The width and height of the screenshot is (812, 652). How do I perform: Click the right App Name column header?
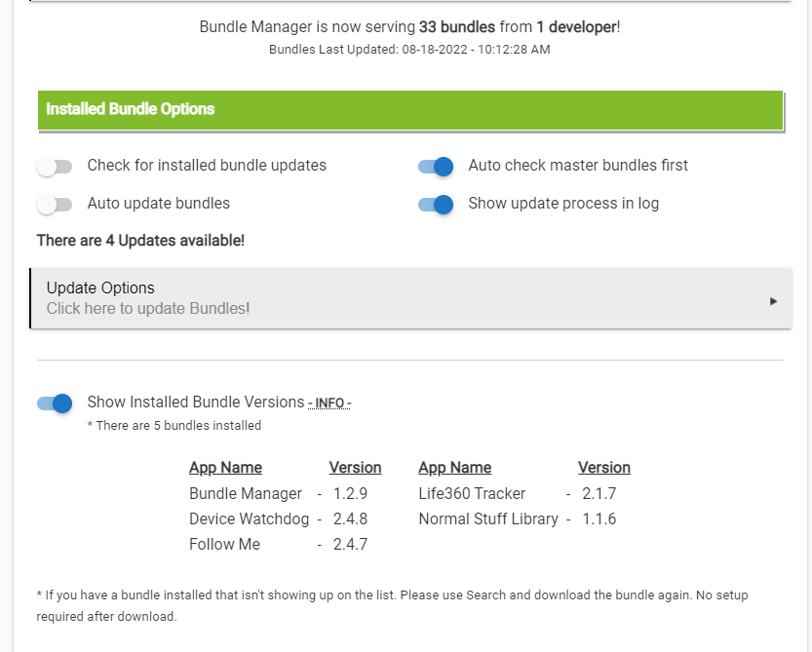(x=454, y=467)
